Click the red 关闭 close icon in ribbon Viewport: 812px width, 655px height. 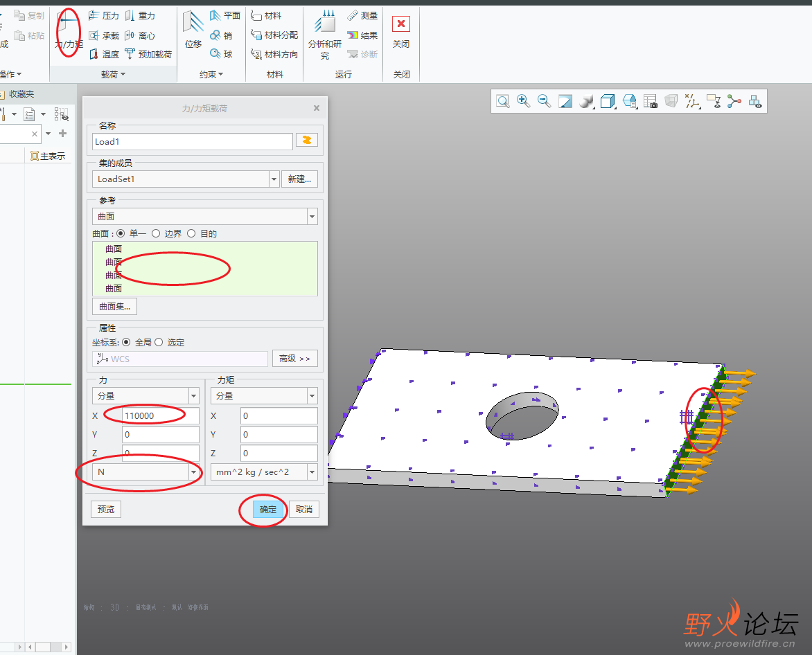pos(401,24)
